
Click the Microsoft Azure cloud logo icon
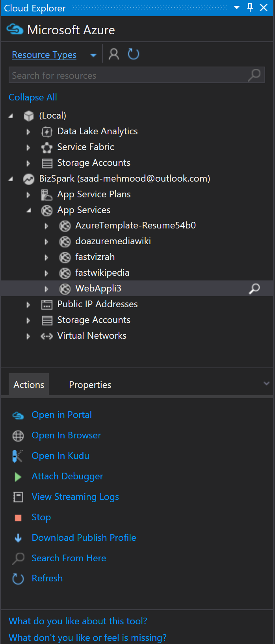[15, 30]
